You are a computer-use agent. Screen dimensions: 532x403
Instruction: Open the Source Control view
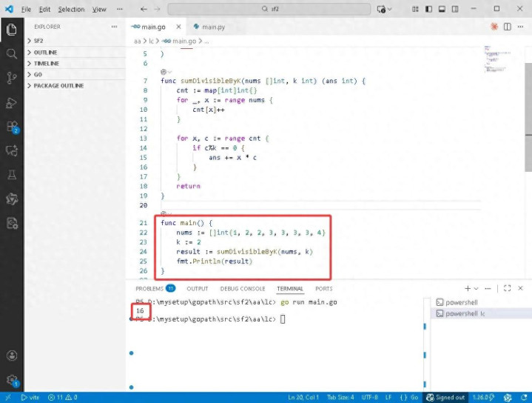point(11,78)
